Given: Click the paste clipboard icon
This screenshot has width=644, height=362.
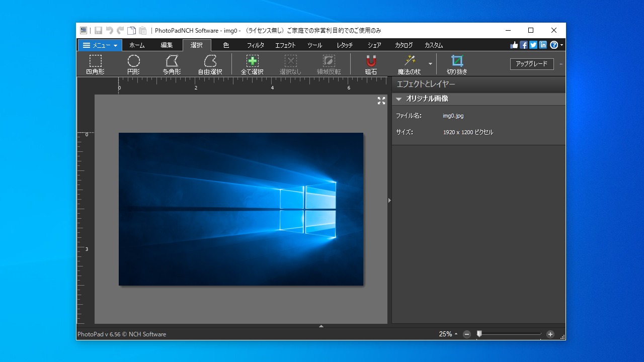Looking at the screenshot, I should click(x=143, y=31).
